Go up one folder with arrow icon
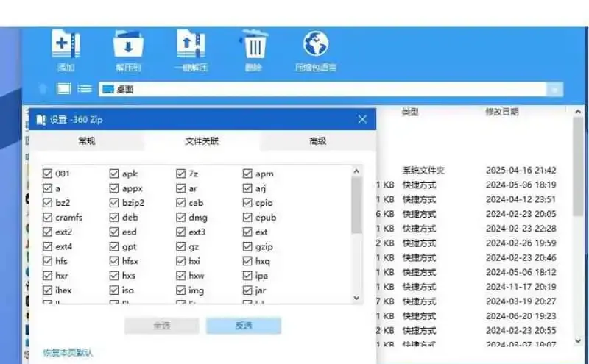Screen dimensions: 589x364 [x=43, y=89]
